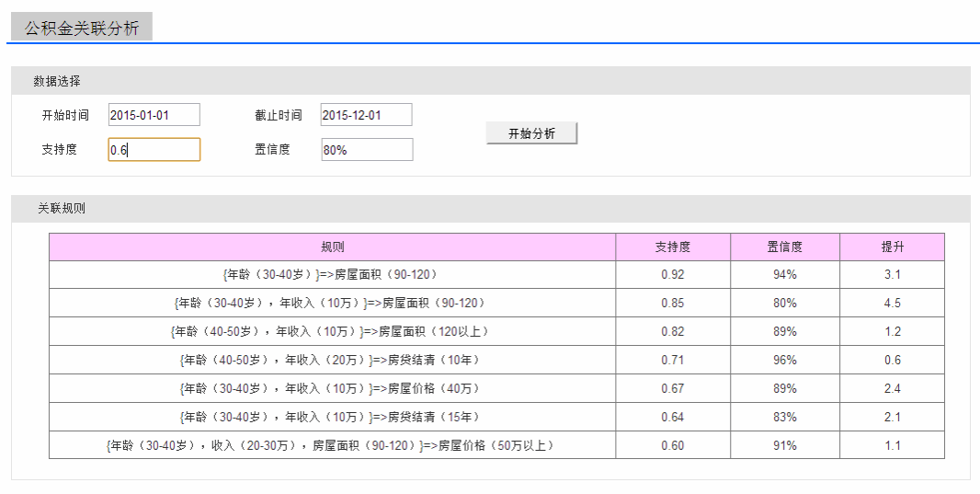Click the 截止时间 date input field
Viewport: 980px width, 494px height.
click(x=366, y=115)
